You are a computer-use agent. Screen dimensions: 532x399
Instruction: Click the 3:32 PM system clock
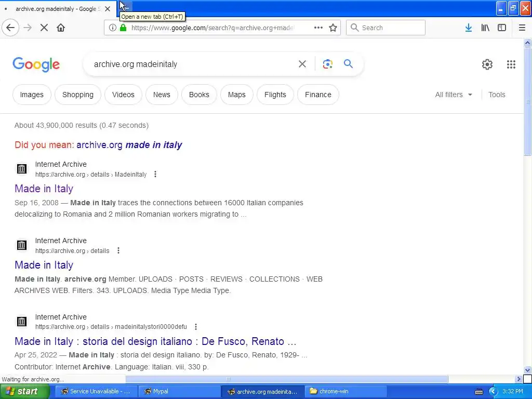[x=513, y=392]
